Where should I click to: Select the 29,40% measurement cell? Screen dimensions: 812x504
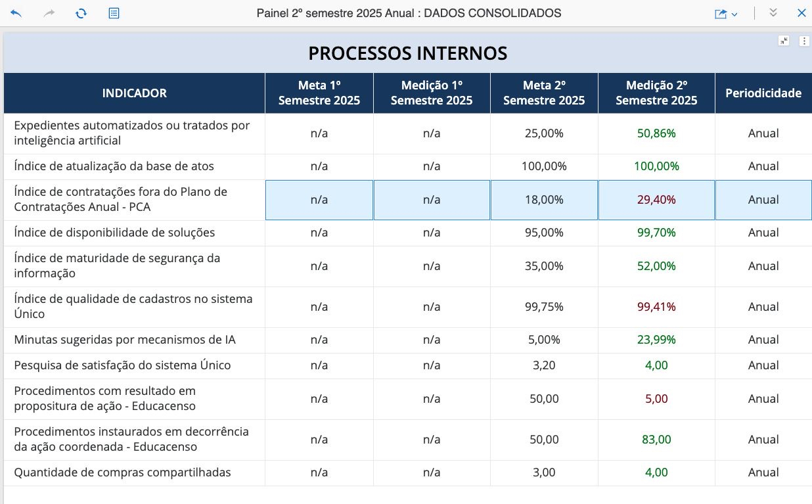pos(656,200)
